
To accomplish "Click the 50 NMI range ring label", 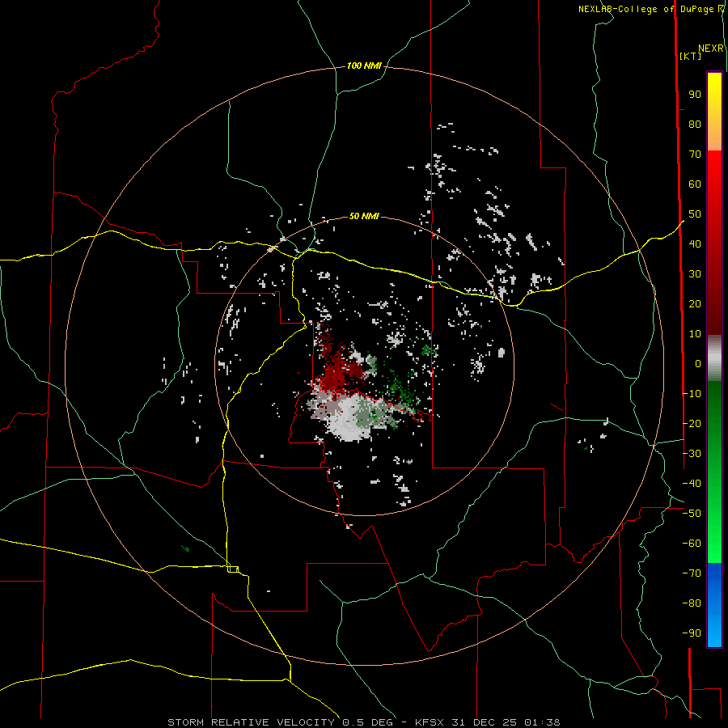I will (x=364, y=216).
